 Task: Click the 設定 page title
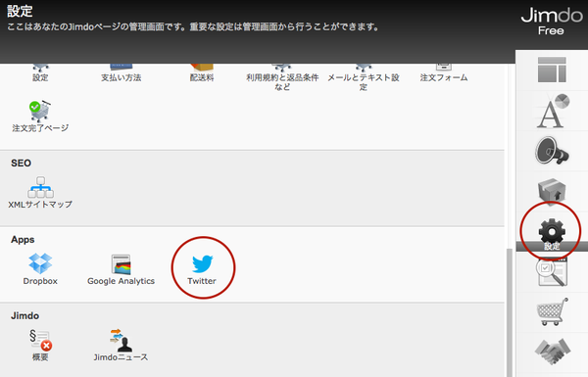tap(20, 11)
